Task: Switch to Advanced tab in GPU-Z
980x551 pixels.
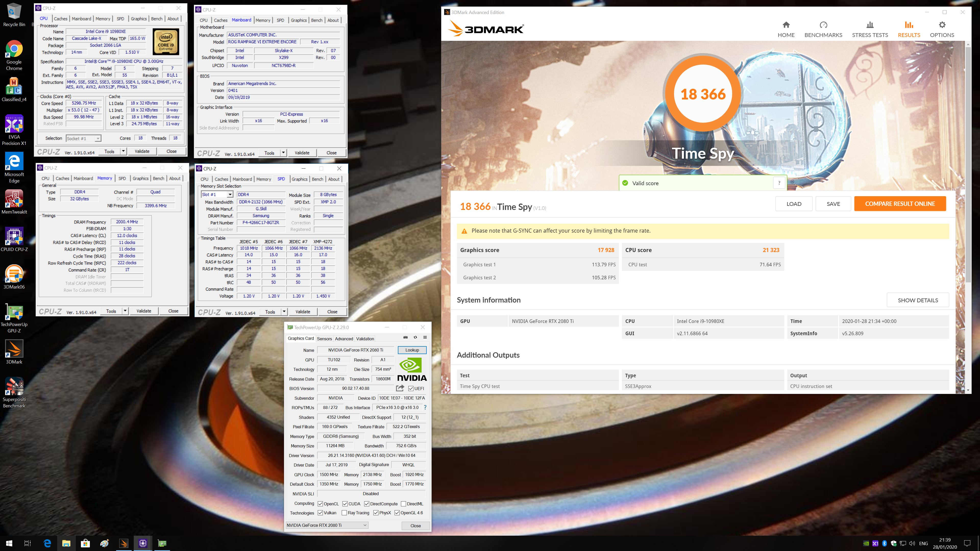Action: 344,339
